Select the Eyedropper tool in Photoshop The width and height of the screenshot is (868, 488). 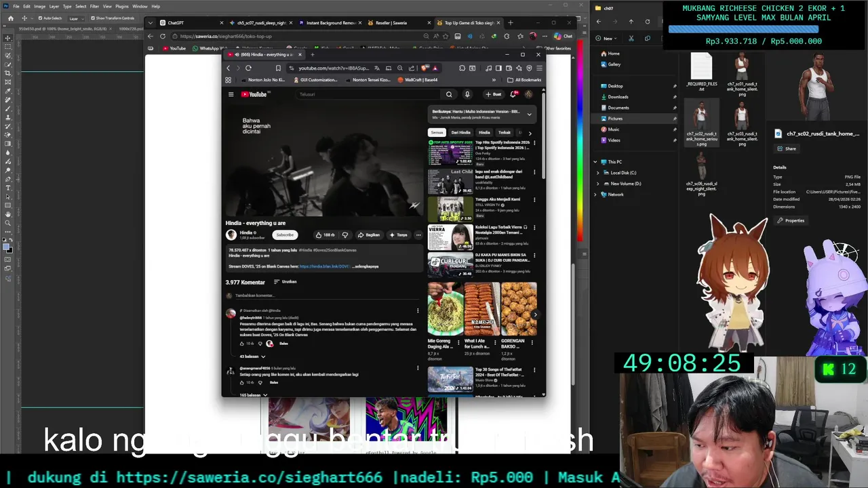8,91
